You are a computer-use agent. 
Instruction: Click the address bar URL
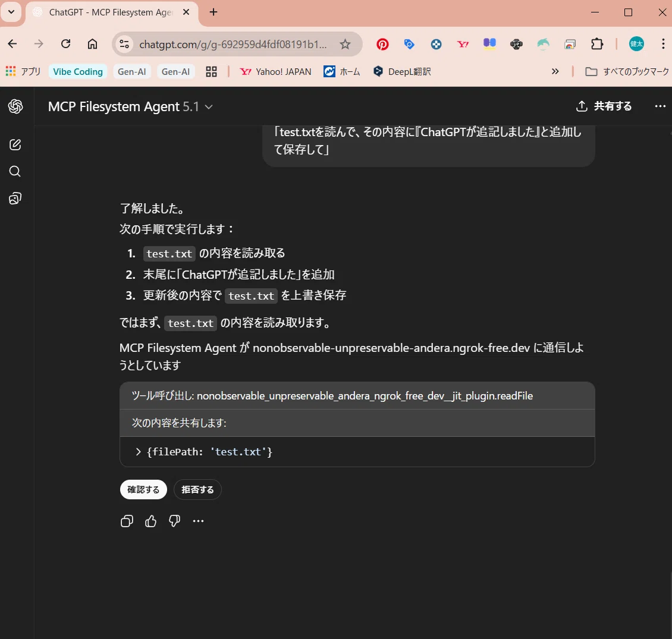pyautogui.click(x=233, y=45)
